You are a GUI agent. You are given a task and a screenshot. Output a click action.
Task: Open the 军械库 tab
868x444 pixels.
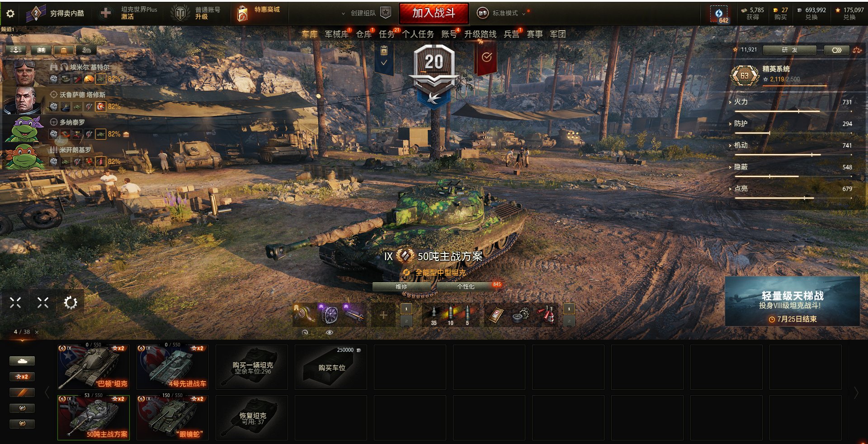point(337,34)
